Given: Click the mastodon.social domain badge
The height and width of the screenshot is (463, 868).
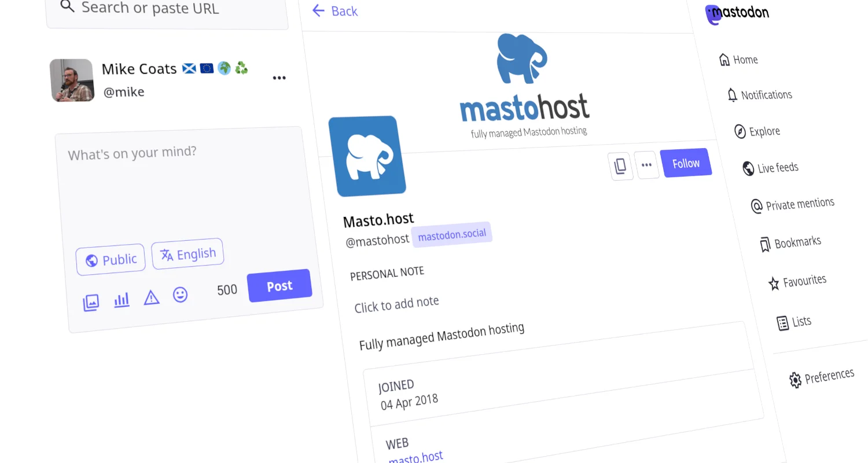Looking at the screenshot, I should pyautogui.click(x=452, y=235).
